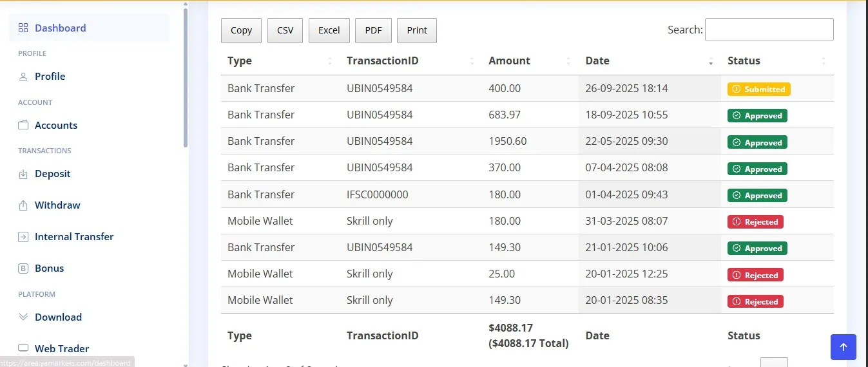Viewport: 868px width, 367px height.
Task: Open the Withdraw page from sidebar
Action: [57, 205]
